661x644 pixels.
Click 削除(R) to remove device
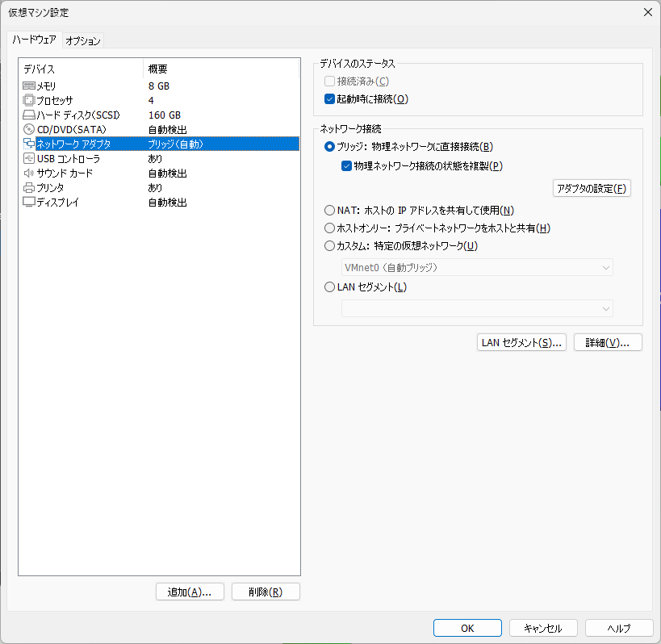pyautogui.click(x=266, y=592)
